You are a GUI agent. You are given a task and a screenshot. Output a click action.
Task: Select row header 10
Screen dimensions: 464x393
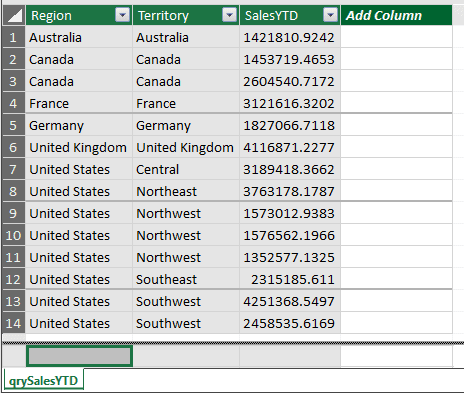[14, 235]
